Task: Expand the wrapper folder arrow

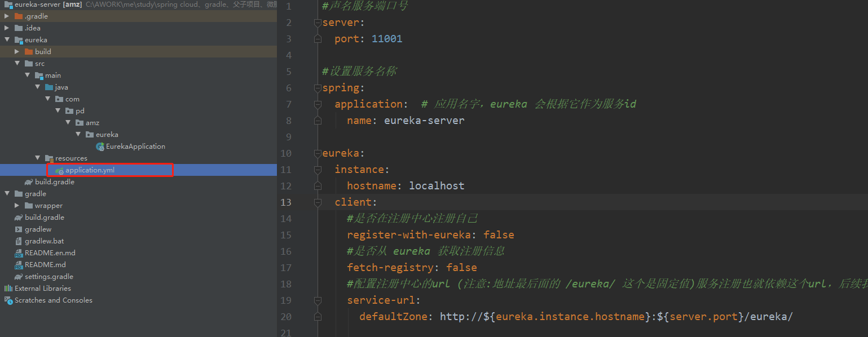Action: [x=17, y=206]
